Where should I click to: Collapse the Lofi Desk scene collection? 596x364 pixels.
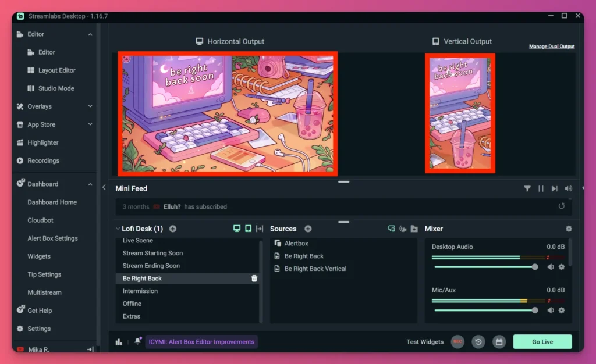[x=118, y=229]
